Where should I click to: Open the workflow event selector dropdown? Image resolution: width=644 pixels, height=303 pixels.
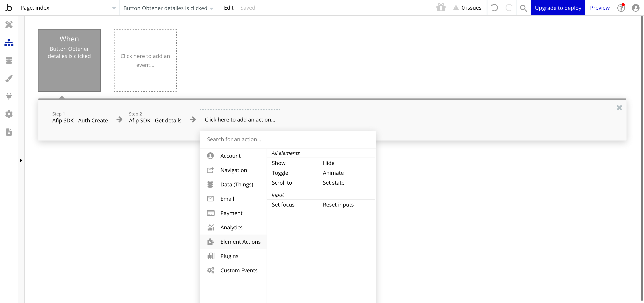(x=169, y=8)
